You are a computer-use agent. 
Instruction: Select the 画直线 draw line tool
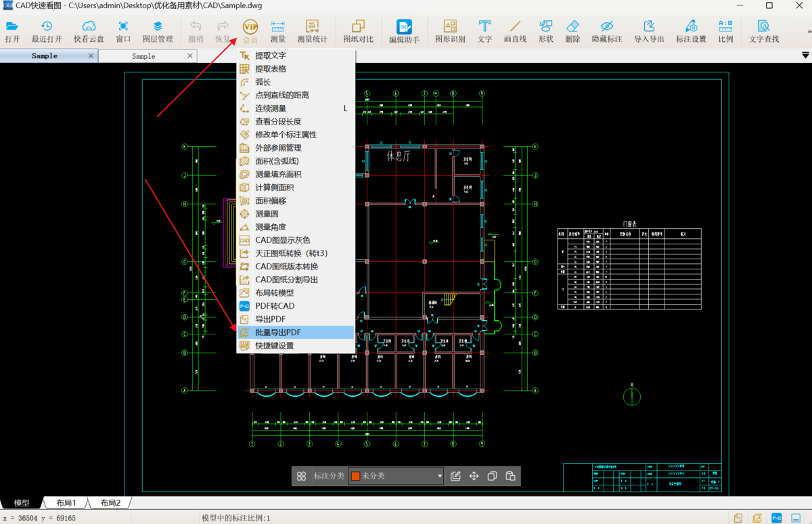point(515,30)
